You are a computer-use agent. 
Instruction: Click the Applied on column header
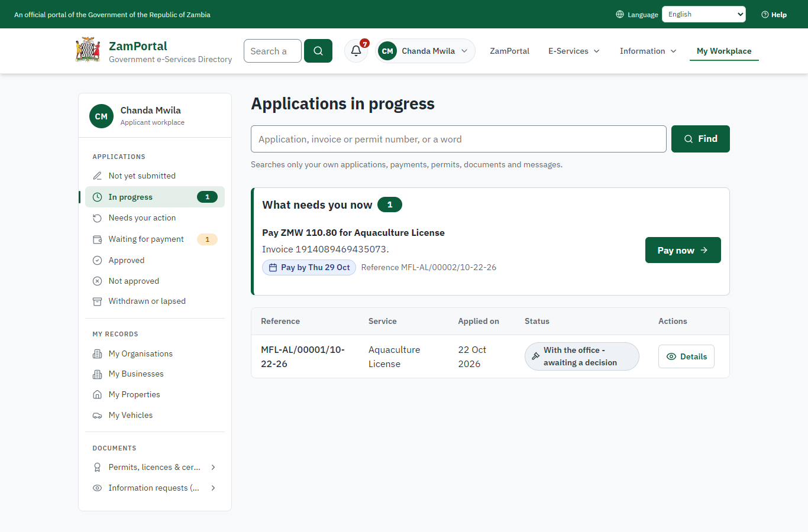click(x=479, y=321)
